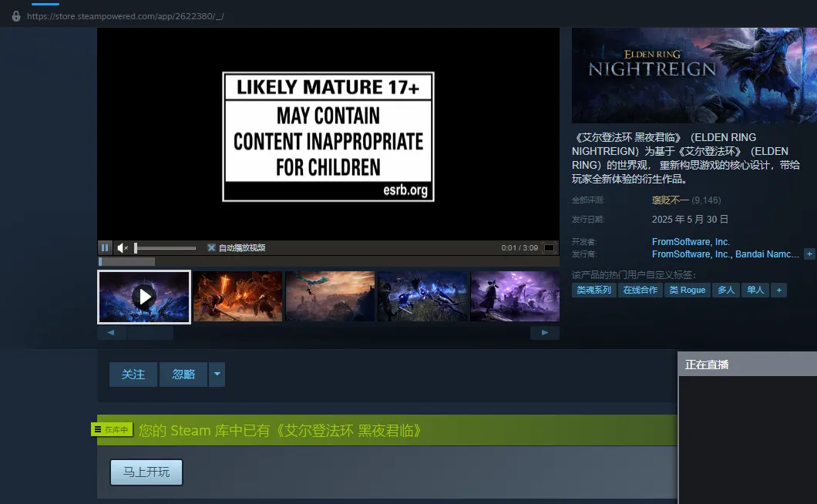The width and height of the screenshot is (817, 504).
Task: Click the 马上开玩 play now button
Action: tap(146, 472)
